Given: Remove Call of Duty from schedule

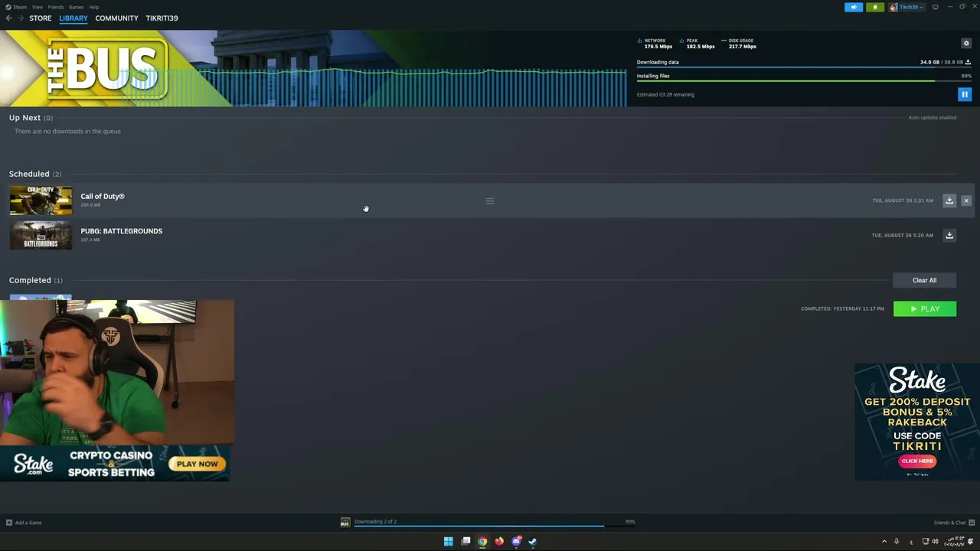Looking at the screenshot, I should tap(966, 201).
